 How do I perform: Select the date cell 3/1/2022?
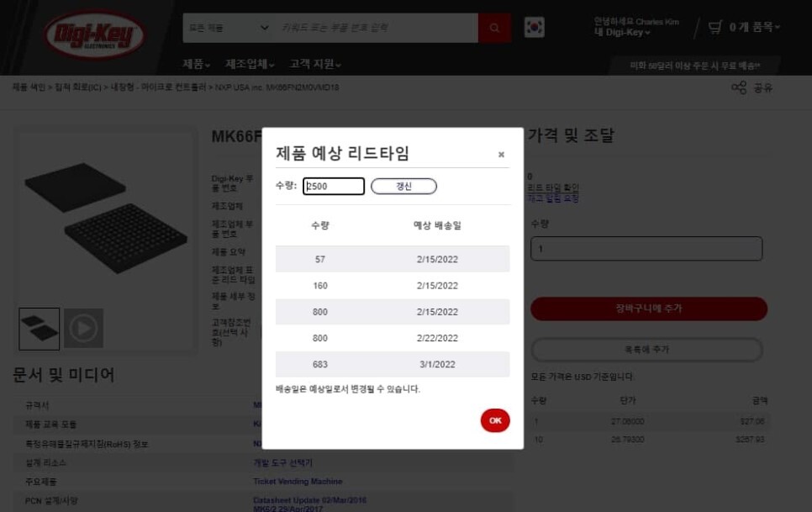tap(437, 365)
